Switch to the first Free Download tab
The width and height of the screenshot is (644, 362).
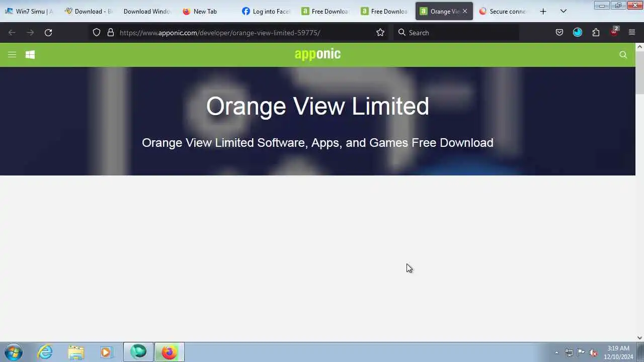tap(326, 11)
